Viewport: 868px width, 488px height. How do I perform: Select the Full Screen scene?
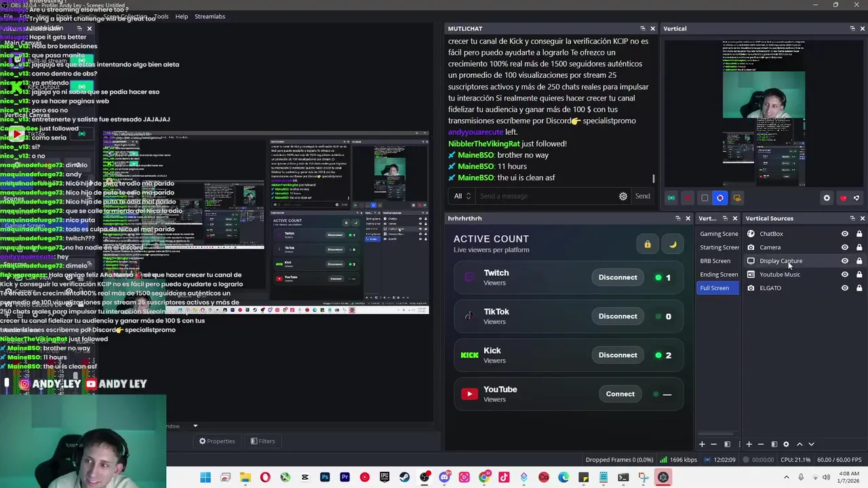[x=719, y=288]
